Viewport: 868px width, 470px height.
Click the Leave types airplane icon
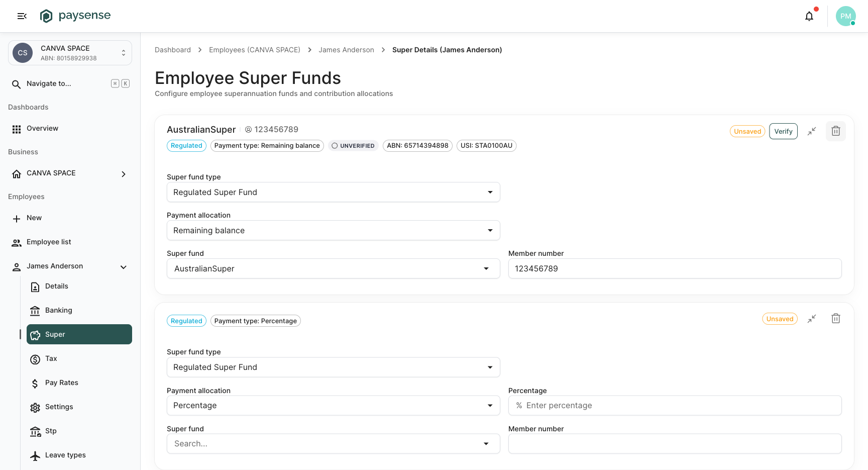(x=35, y=456)
